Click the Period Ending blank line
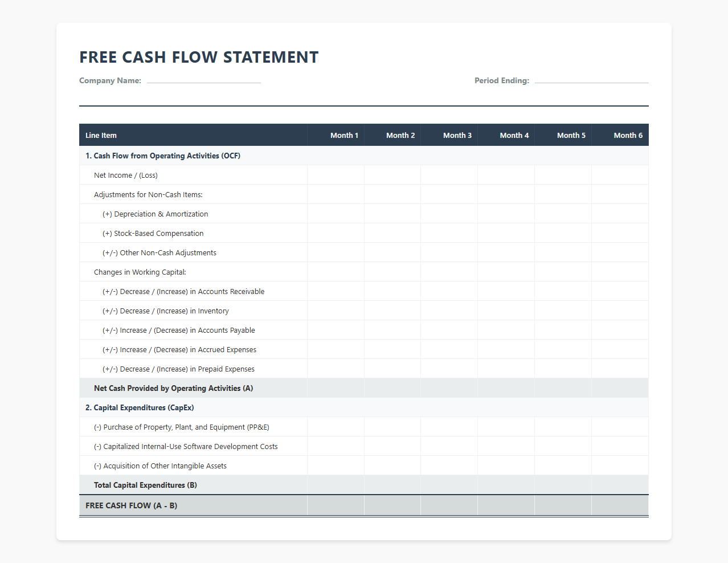The image size is (728, 563). tap(591, 80)
